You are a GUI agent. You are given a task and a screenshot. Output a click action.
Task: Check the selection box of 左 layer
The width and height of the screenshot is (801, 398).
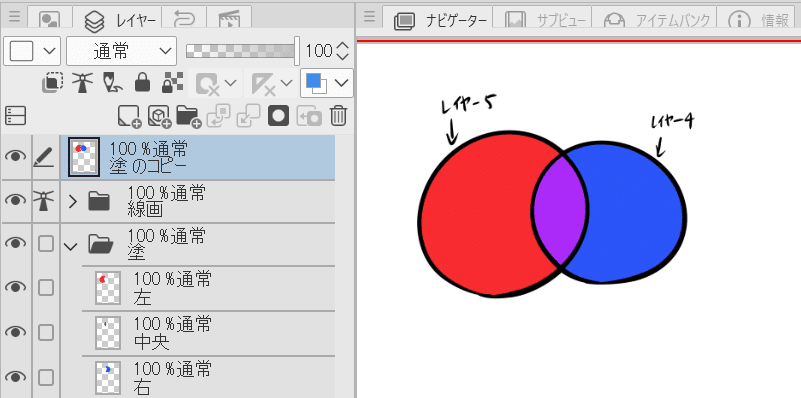(x=46, y=288)
